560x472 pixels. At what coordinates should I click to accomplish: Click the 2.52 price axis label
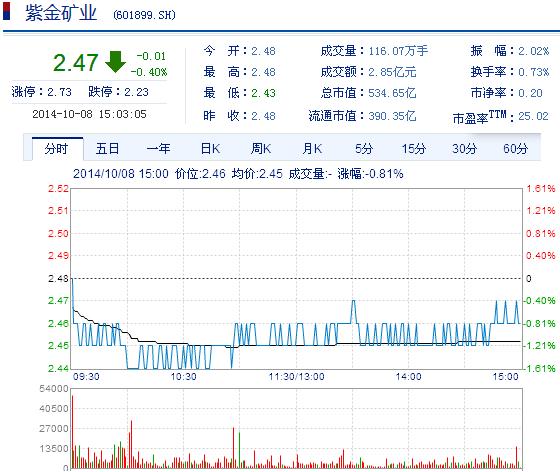pyautogui.click(x=58, y=189)
